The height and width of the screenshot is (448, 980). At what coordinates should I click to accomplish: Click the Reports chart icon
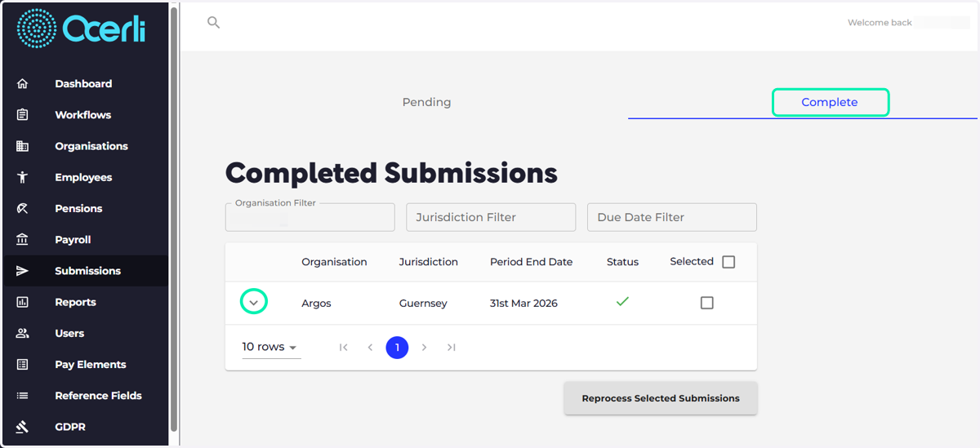pyautogui.click(x=22, y=302)
